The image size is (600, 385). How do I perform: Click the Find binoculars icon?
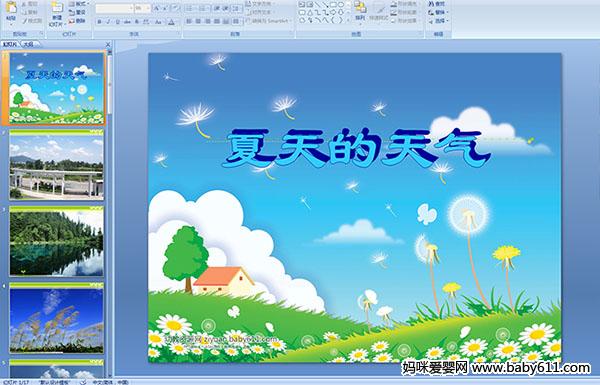tap(431, 3)
